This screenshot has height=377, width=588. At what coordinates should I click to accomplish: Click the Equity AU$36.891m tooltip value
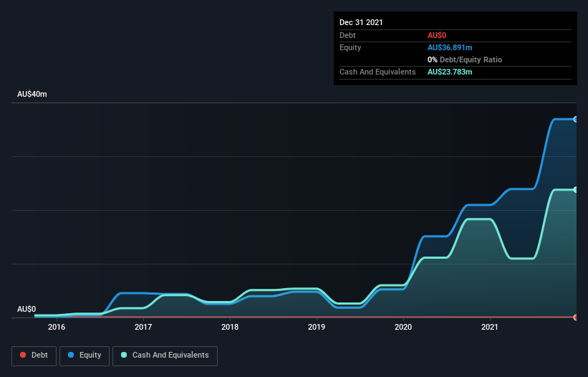(x=450, y=47)
